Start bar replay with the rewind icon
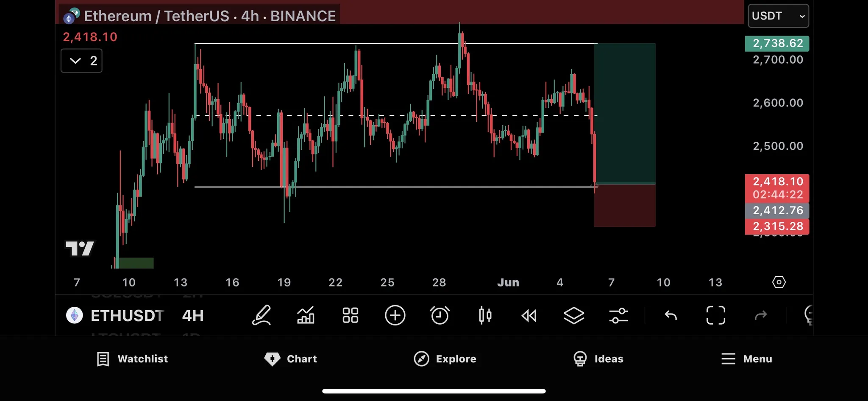868x401 pixels. click(x=529, y=315)
